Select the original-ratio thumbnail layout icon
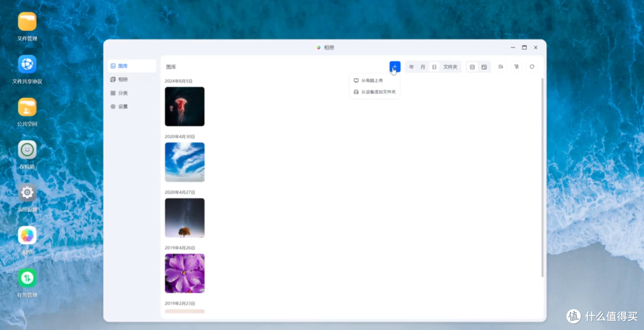This screenshot has height=330, width=644. [484, 67]
